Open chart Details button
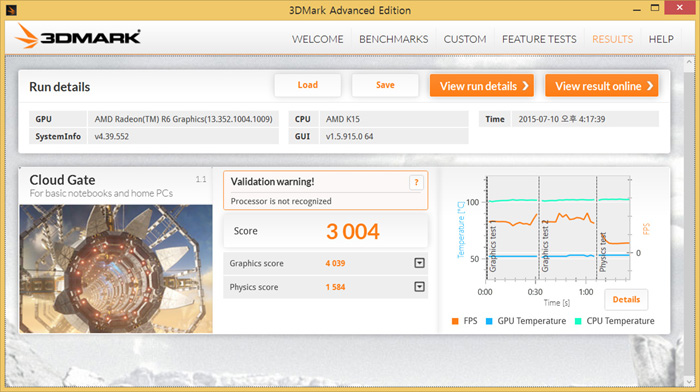 [x=626, y=300]
